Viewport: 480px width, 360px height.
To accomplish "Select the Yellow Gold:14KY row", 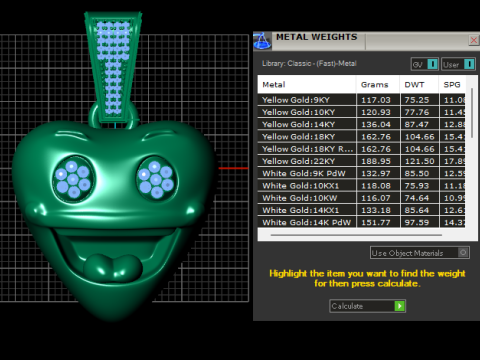I will pyautogui.click(x=361, y=124).
